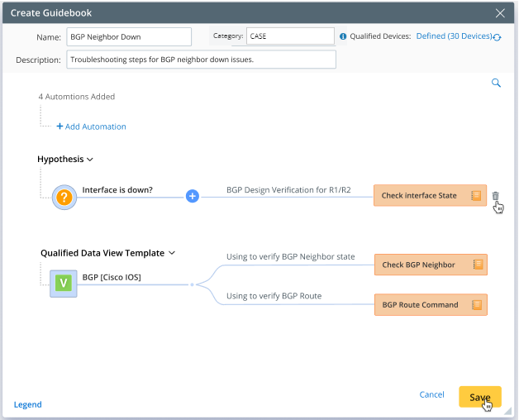Click the Category field
The width and height of the screenshot is (519, 420).
point(289,36)
